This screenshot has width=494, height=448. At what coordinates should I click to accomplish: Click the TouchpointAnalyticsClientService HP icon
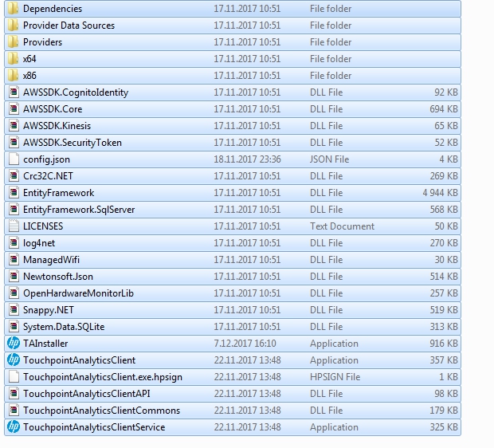(x=13, y=427)
